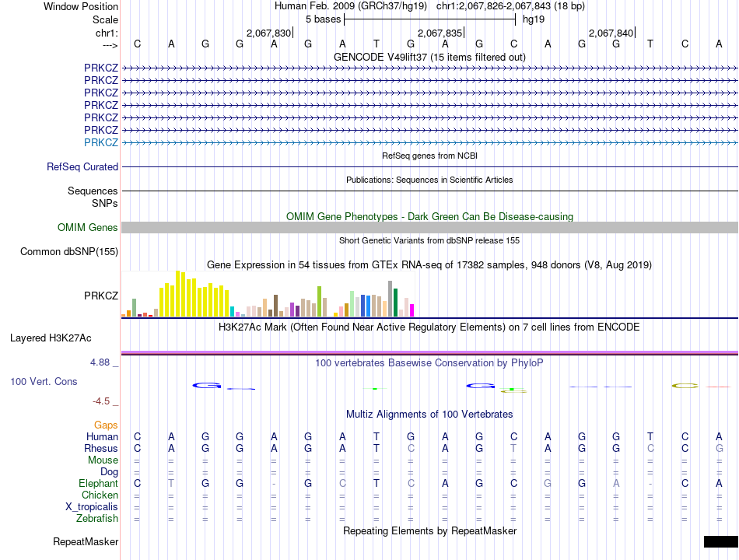Open the Layered H3K27Ac track label
The image size is (739, 560).
[x=51, y=338]
